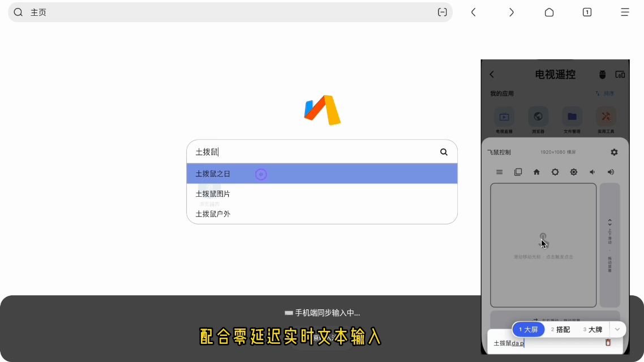Open the 浏览器 browser app icon
The width and height of the screenshot is (644, 362).
coord(538,117)
